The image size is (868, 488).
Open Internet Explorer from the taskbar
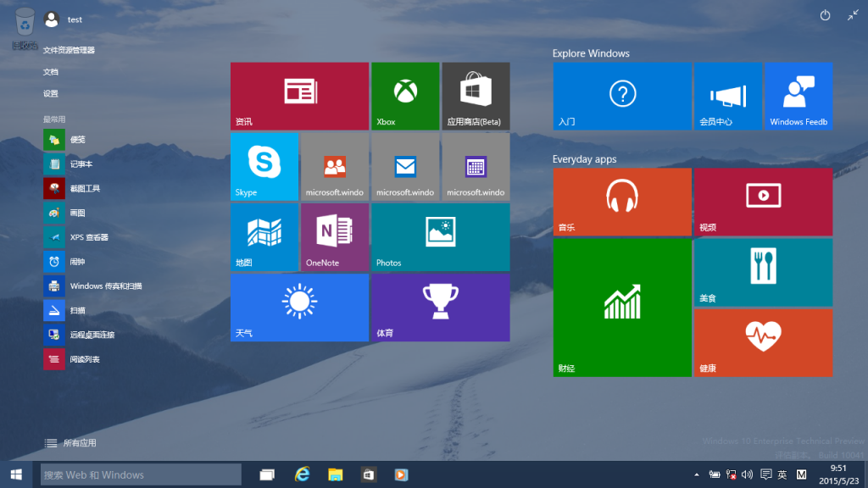[302, 474]
